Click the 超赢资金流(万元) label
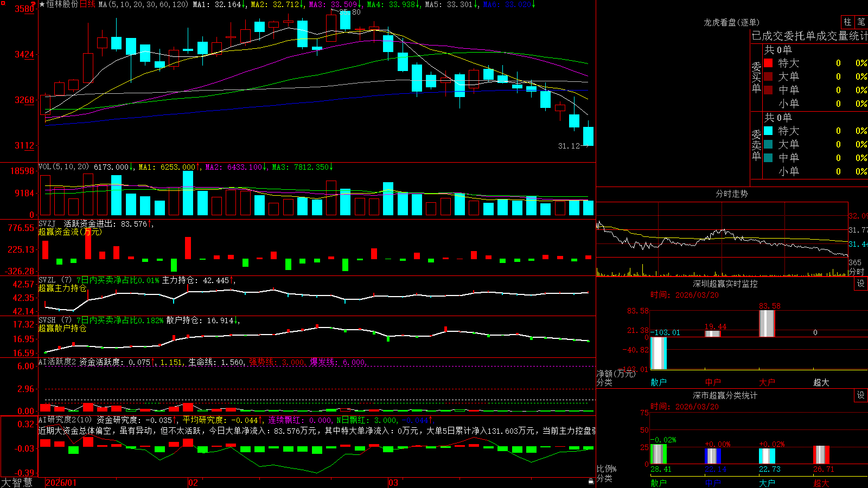 (70, 232)
